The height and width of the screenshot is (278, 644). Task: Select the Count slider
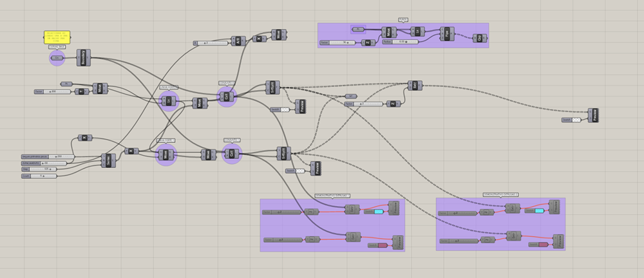pyautogui.click(x=39, y=176)
